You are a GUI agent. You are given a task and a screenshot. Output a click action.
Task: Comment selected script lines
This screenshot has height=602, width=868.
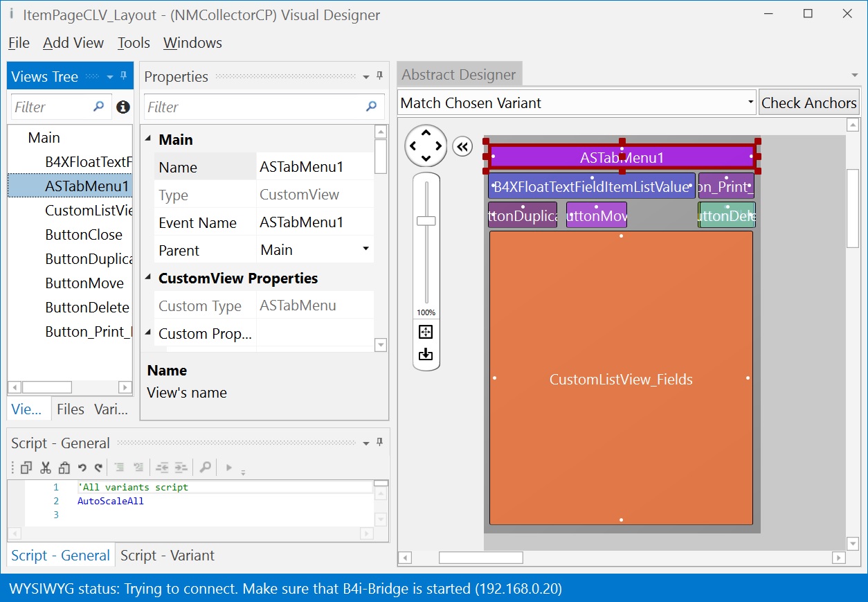pos(119,468)
